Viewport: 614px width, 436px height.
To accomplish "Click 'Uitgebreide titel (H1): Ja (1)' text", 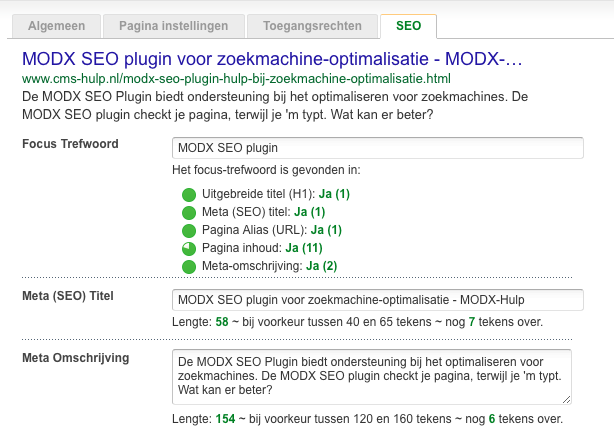I will tap(276, 194).
